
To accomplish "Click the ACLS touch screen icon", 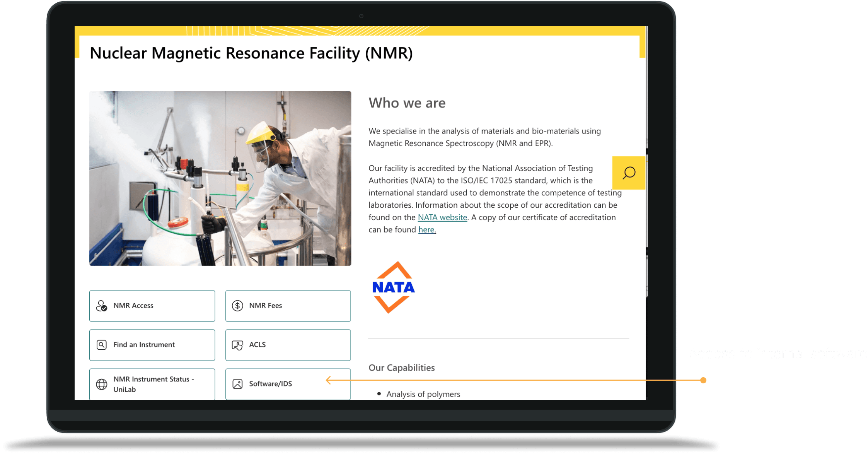I will click(237, 345).
